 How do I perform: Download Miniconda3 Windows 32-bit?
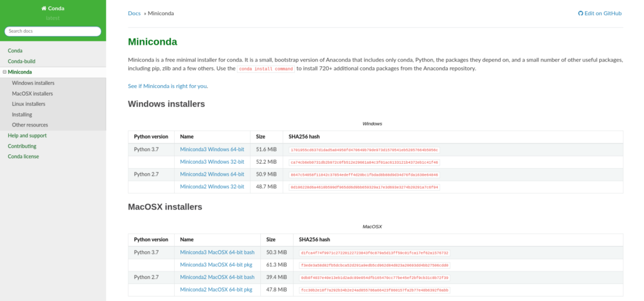point(212,162)
